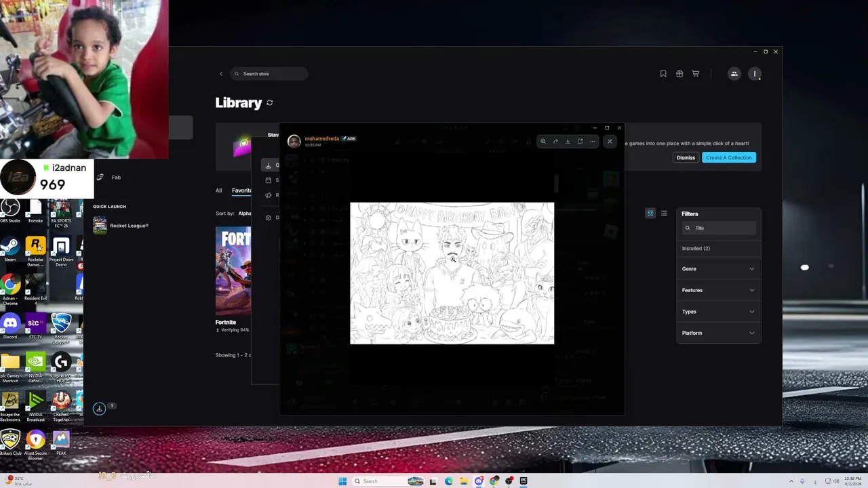Open PEAK desktop shortcut

(x=61, y=443)
